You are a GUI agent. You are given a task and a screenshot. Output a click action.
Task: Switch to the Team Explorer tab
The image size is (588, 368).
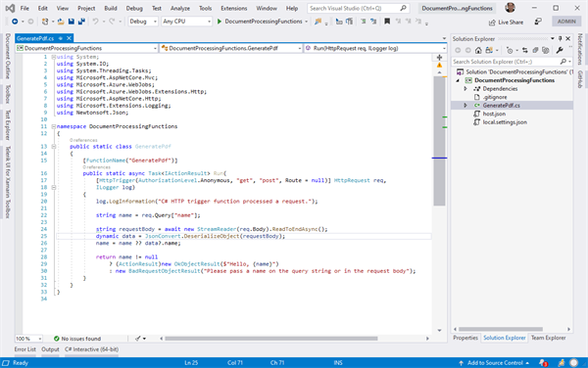(x=548, y=338)
